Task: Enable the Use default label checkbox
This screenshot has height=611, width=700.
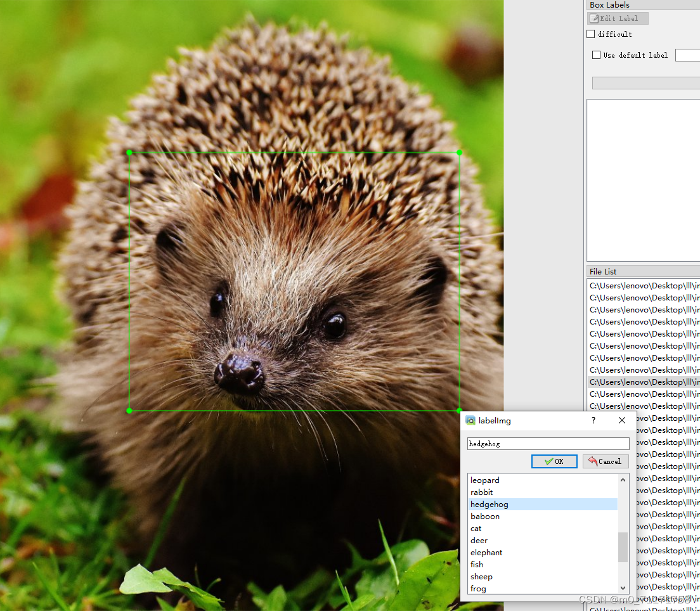Action: (x=596, y=55)
